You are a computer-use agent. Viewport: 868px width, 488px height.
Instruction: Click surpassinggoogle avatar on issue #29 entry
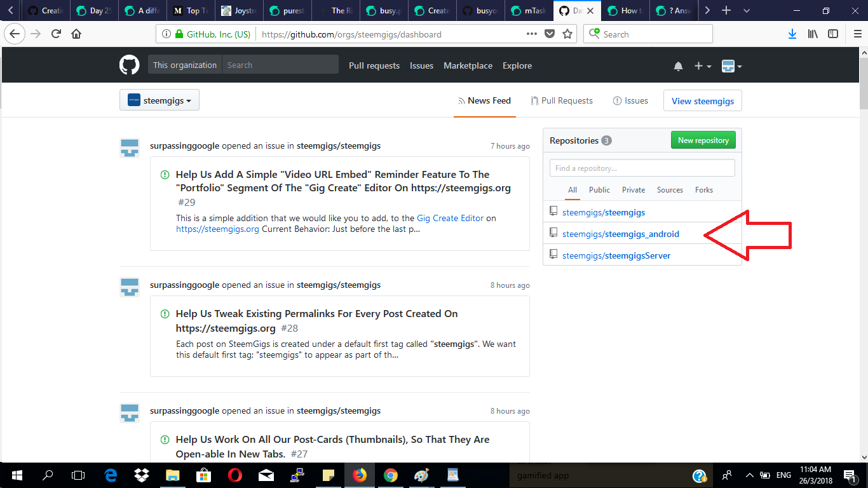pyautogui.click(x=130, y=147)
